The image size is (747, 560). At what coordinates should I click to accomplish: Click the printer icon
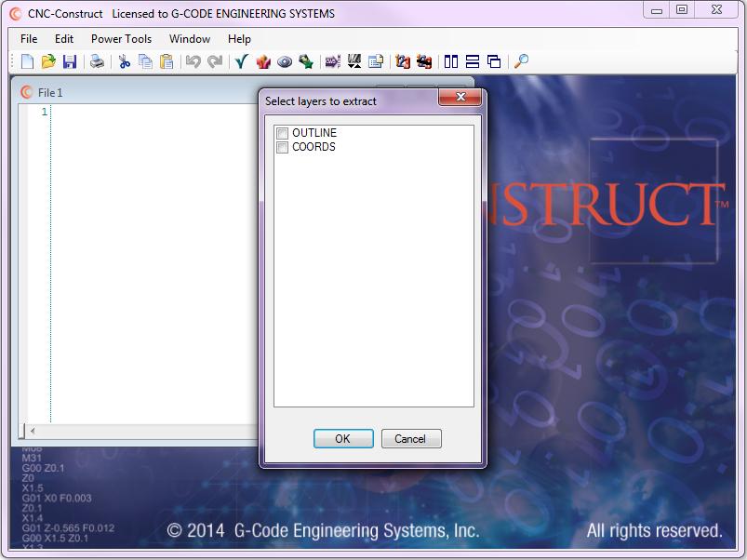[x=97, y=61]
